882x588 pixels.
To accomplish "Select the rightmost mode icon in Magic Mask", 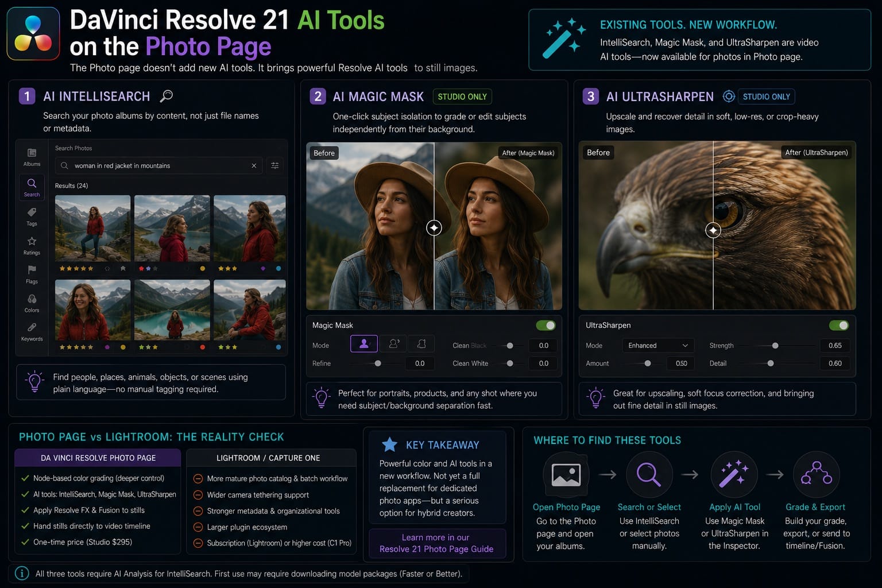I will 421,344.
